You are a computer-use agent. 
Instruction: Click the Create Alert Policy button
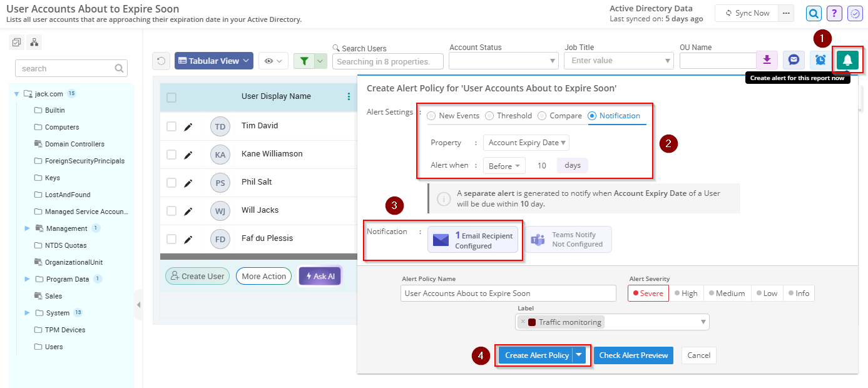tap(537, 355)
